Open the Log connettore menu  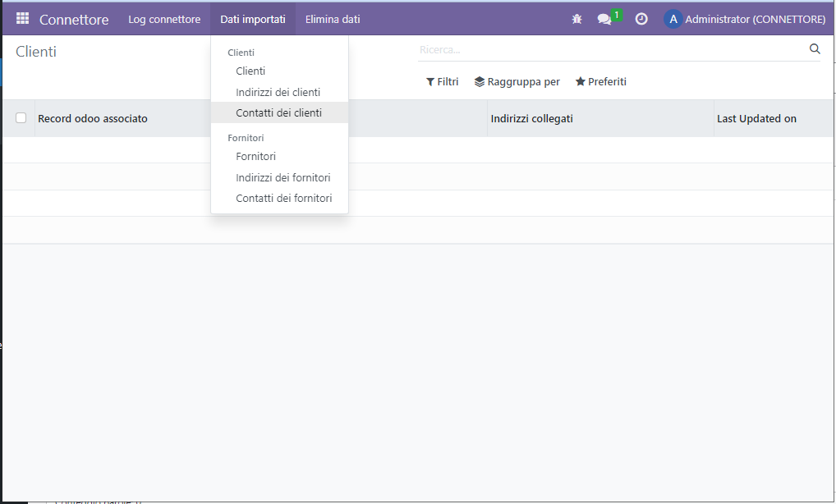click(164, 19)
